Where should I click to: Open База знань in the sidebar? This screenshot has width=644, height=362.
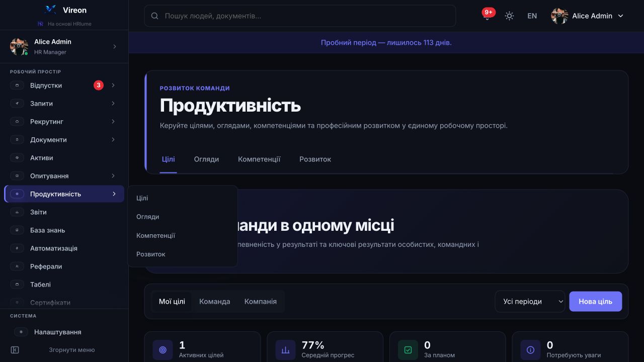(64, 230)
